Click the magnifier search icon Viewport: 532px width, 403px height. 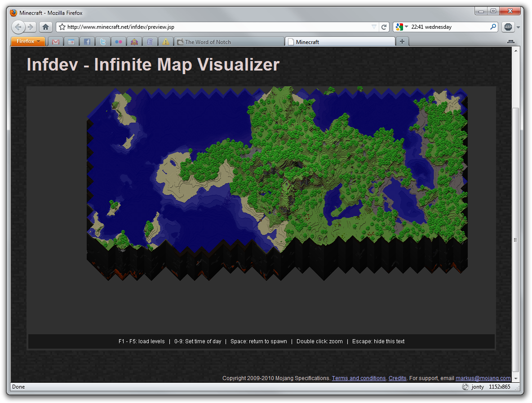pos(493,27)
